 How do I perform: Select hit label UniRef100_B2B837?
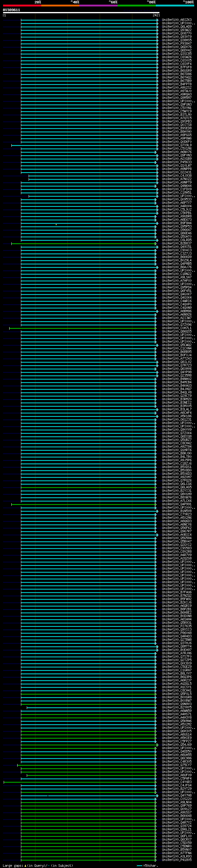point(177,243)
